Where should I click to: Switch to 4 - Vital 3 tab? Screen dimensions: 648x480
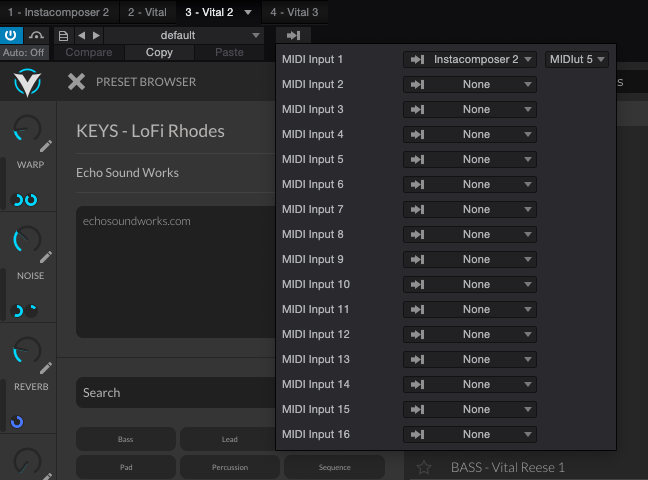pyautogui.click(x=294, y=12)
